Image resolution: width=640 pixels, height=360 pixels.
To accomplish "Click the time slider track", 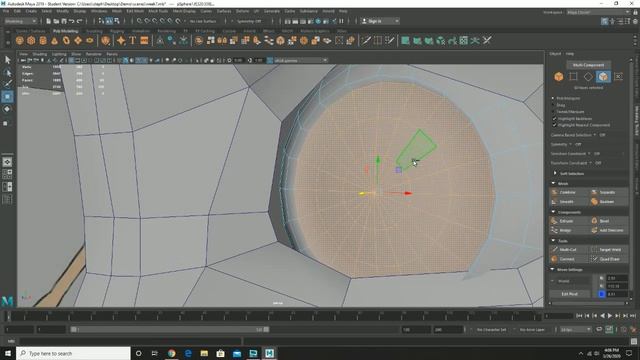I will pyautogui.click(x=273, y=316).
